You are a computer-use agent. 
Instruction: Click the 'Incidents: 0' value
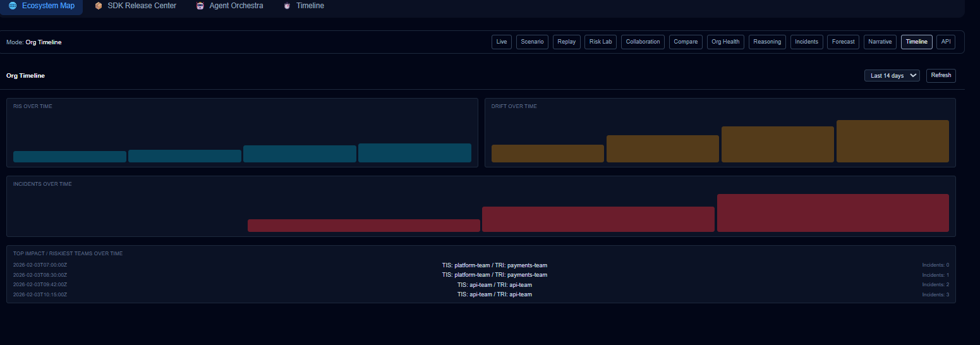pyautogui.click(x=936, y=265)
